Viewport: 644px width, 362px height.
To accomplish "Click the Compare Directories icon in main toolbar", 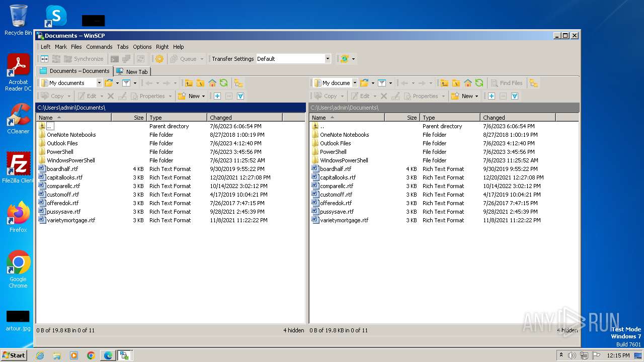I will click(x=44, y=59).
